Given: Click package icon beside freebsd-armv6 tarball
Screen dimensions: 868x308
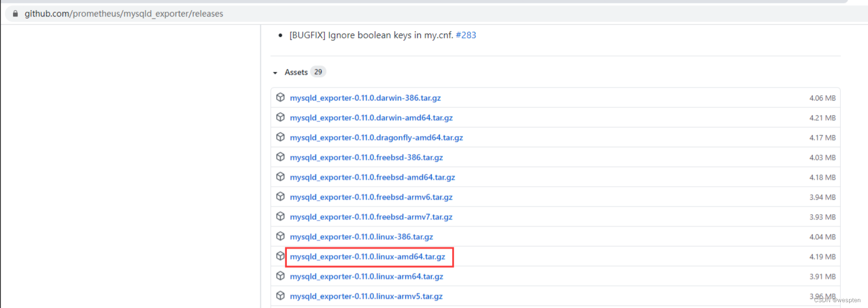Looking at the screenshot, I should coord(280,196).
